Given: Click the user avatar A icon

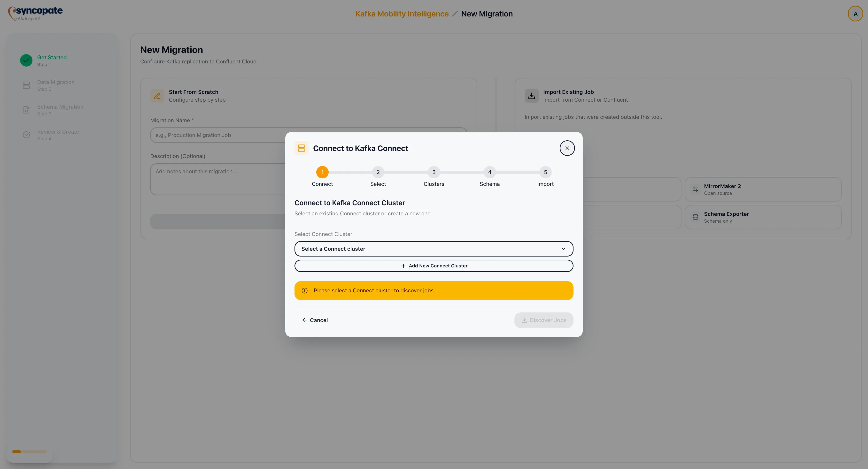Looking at the screenshot, I should (x=855, y=14).
